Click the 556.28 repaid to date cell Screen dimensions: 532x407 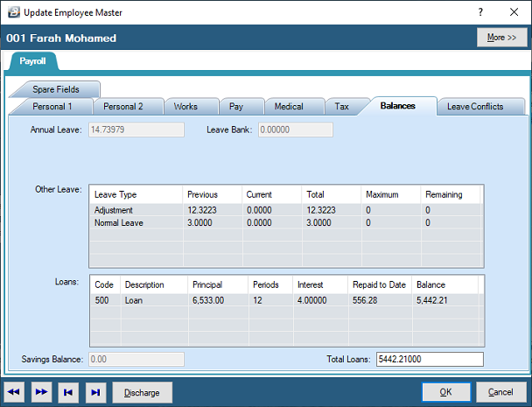point(381,300)
